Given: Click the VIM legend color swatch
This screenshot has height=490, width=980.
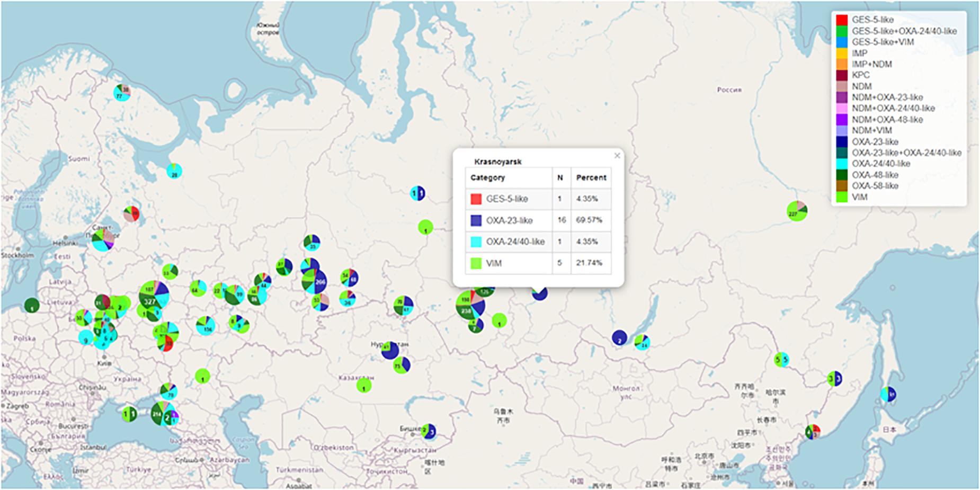Looking at the screenshot, I should point(842,197).
